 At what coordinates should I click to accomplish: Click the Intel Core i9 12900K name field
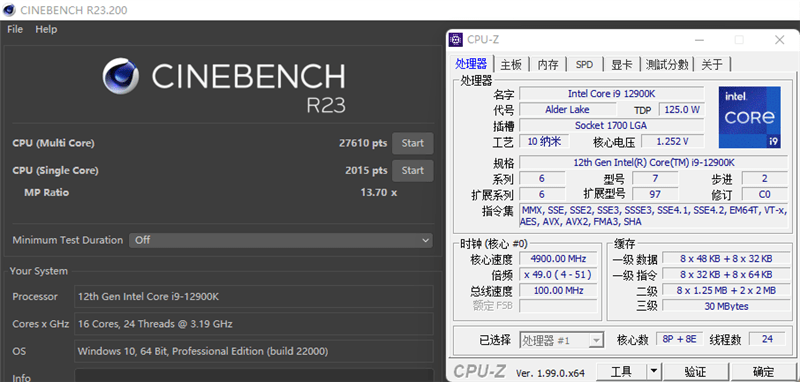click(x=612, y=94)
